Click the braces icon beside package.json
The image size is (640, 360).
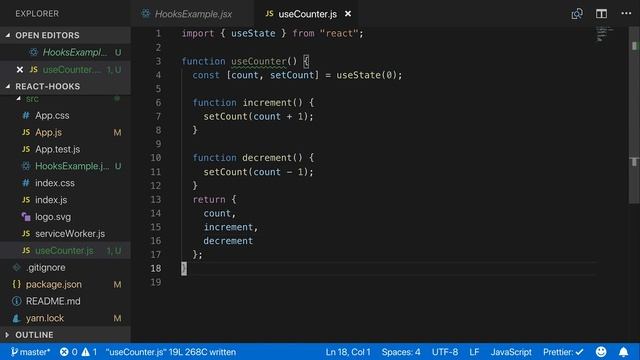click(16, 284)
